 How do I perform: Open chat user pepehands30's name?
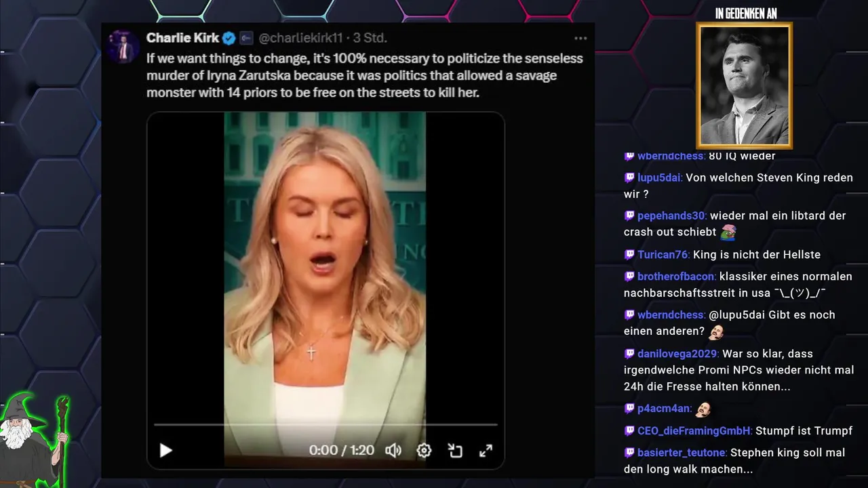[x=671, y=216]
